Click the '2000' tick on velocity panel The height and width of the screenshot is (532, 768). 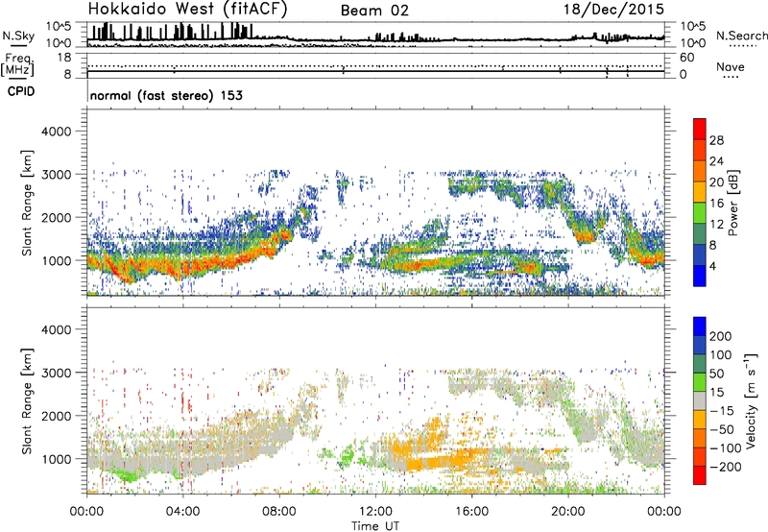point(57,416)
